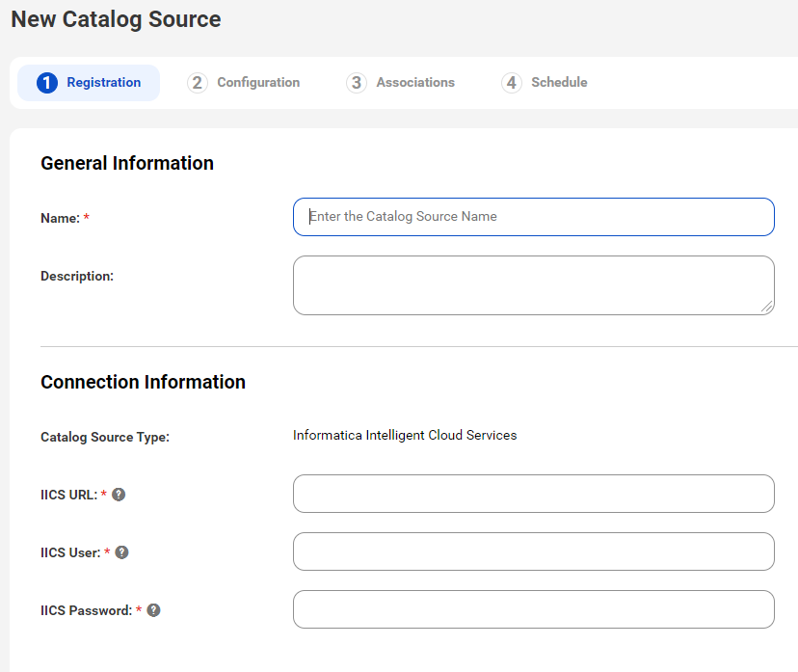The height and width of the screenshot is (672, 798).
Task: Click the 'Connection Information' heading
Action: pyautogui.click(x=143, y=382)
